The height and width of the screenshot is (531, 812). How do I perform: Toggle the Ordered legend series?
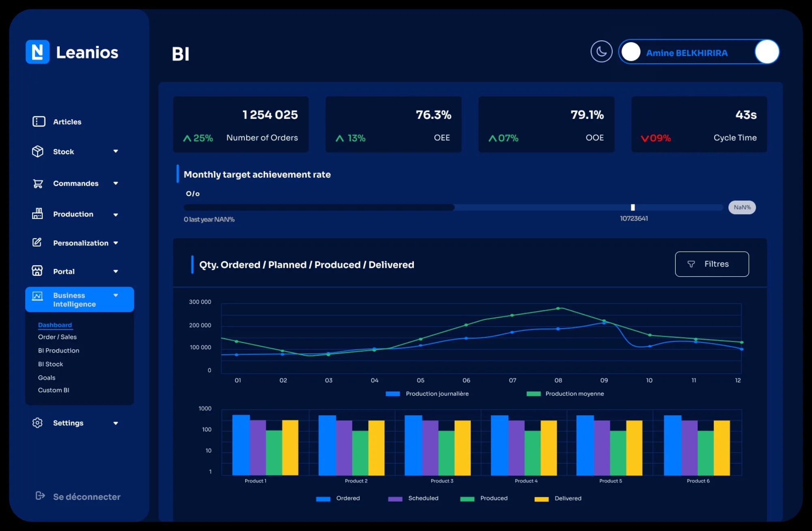coord(338,499)
